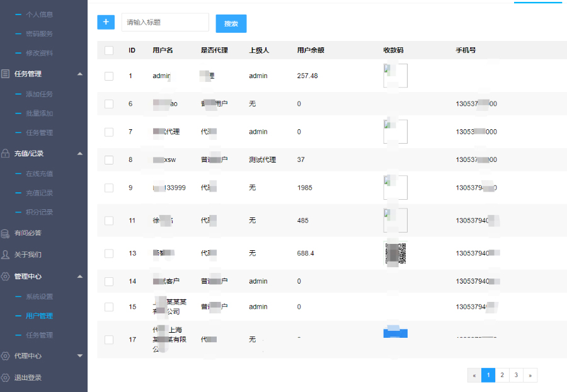Click the 请输入标题 search input field
The width and height of the screenshot is (567, 392).
point(165,22)
